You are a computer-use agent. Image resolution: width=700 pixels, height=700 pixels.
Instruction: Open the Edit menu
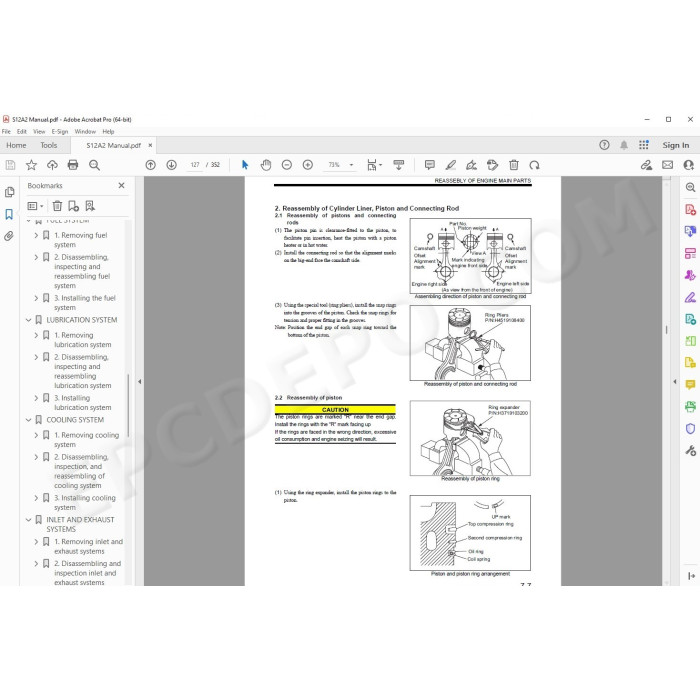21,132
